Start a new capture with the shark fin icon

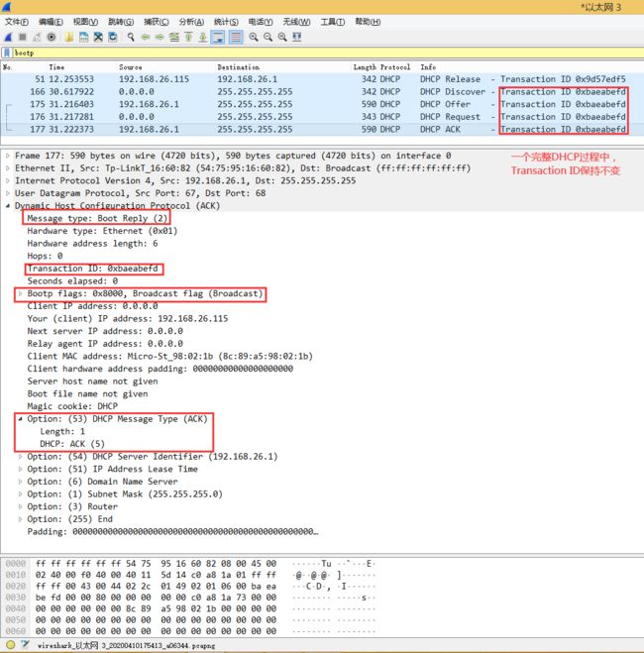8,37
